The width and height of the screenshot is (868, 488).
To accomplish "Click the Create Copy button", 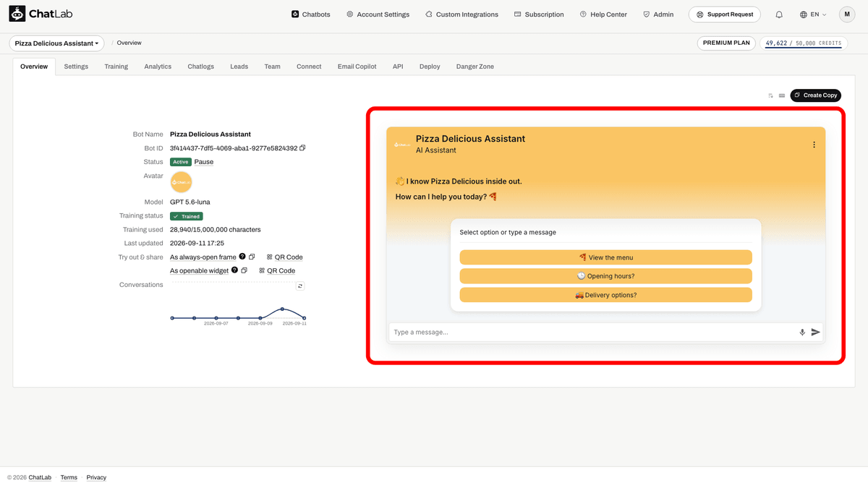I will coord(816,95).
